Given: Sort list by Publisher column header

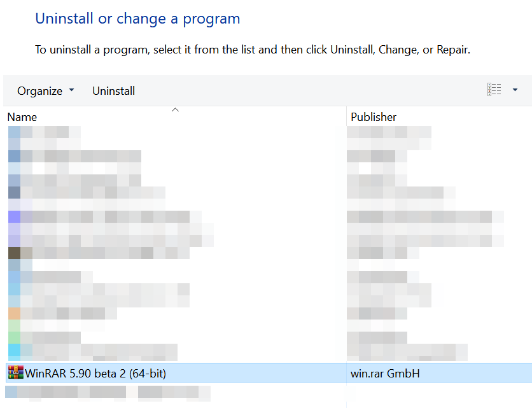Looking at the screenshot, I should 374,117.
